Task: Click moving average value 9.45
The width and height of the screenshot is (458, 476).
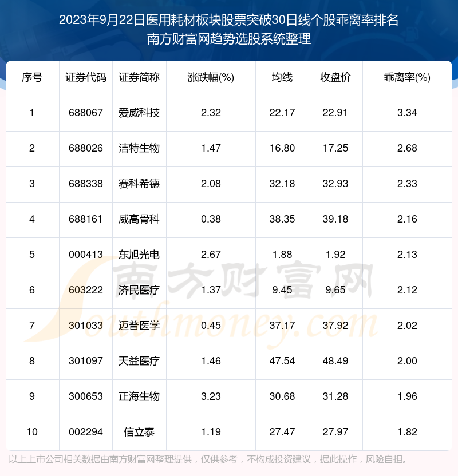Action: (282, 290)
